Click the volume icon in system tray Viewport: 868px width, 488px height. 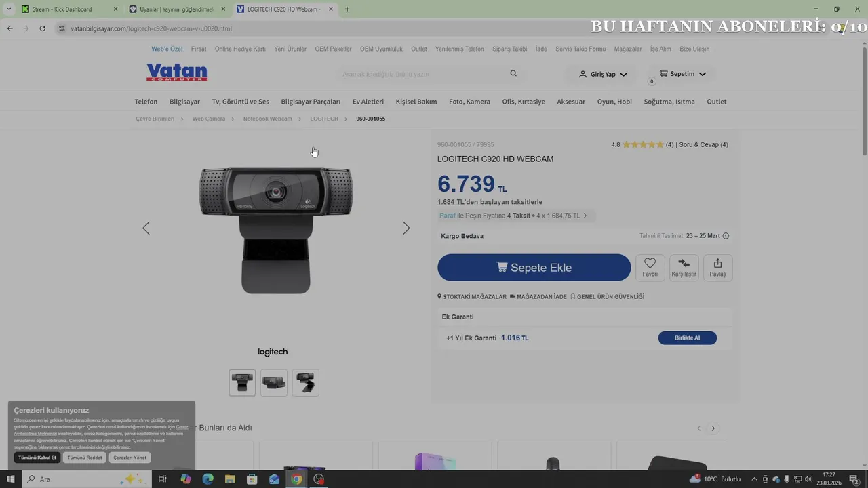[x=809, y=479]
